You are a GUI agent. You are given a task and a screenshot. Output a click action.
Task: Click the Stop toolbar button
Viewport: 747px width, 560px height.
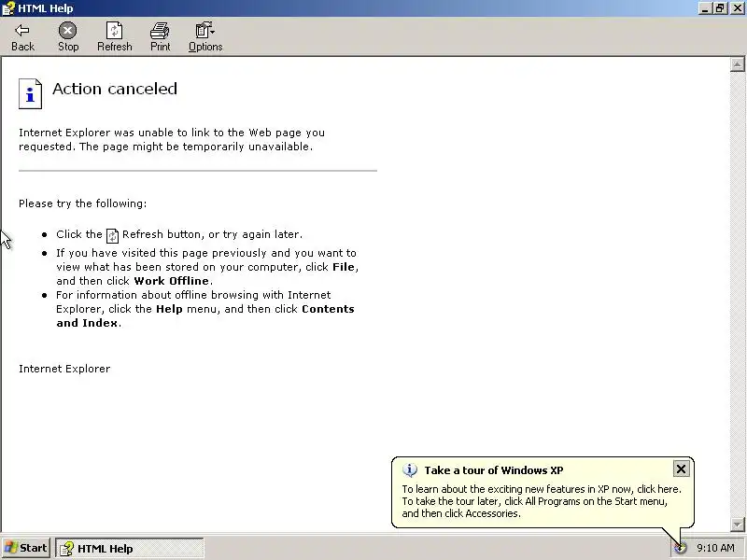[x=68, y=37]
